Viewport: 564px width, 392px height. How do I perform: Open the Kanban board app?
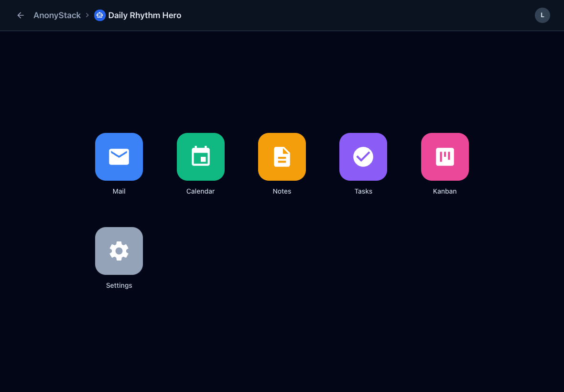click(445, 157)
